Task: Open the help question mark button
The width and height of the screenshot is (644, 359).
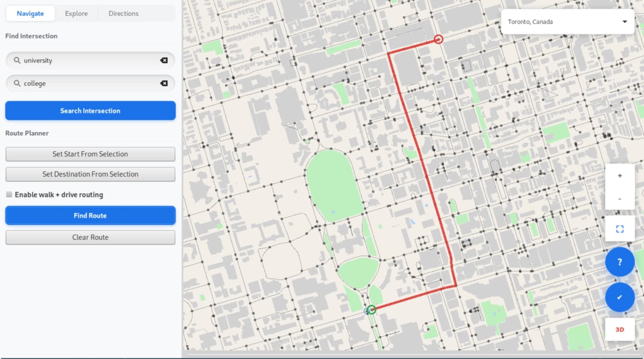Action: 620,262
